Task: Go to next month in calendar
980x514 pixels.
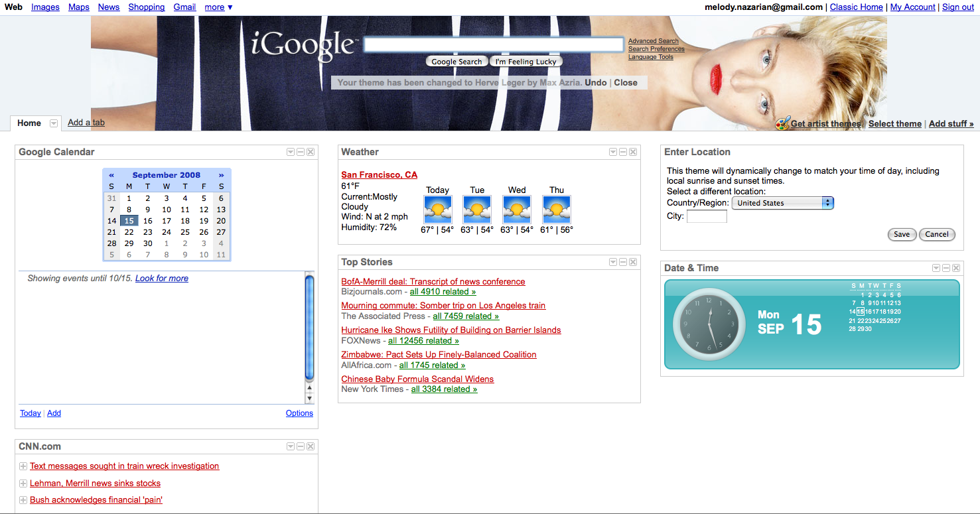Action: (x=221, y=175)
